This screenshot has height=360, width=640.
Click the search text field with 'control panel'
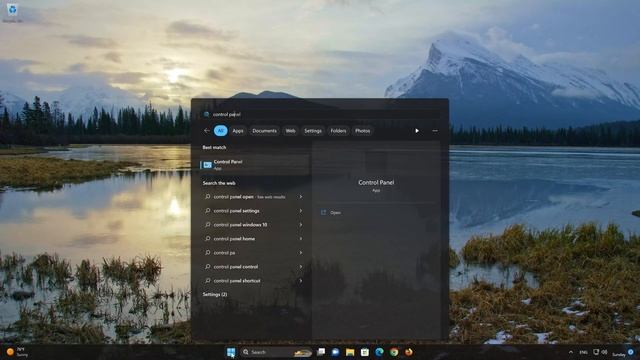321,114
